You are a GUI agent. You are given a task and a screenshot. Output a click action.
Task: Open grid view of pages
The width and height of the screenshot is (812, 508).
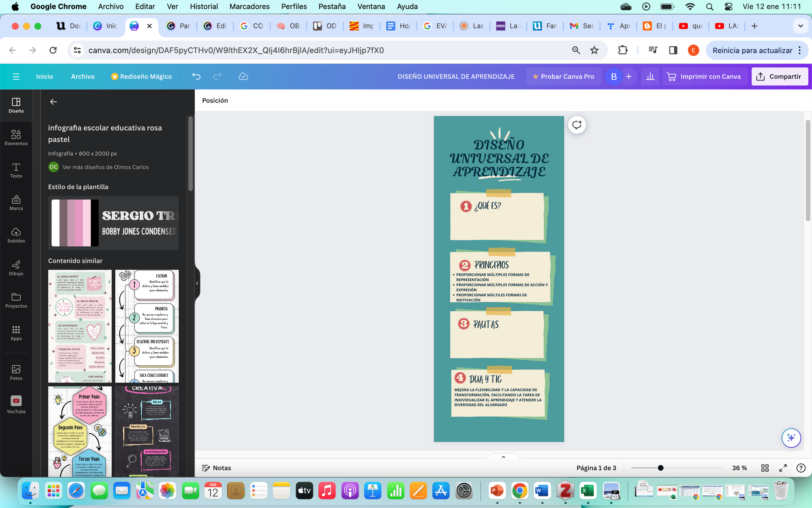(x=765, y=468)
